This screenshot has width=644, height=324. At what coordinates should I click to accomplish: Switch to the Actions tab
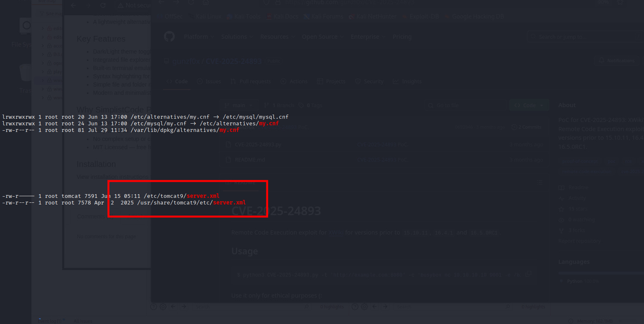[294, 82]
